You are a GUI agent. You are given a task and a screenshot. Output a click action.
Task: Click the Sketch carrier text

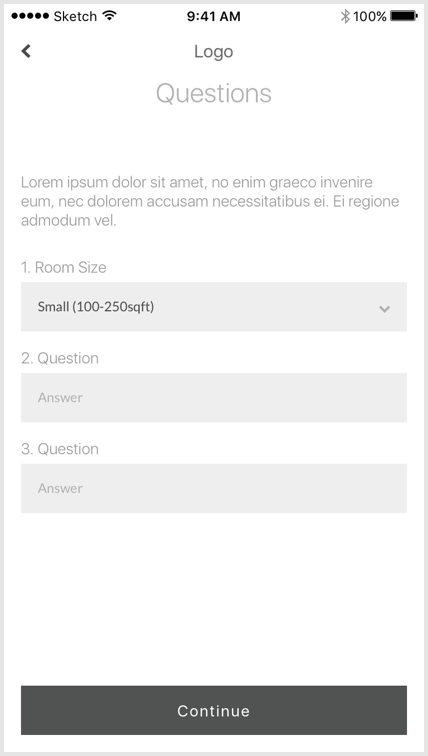[75, 16]
